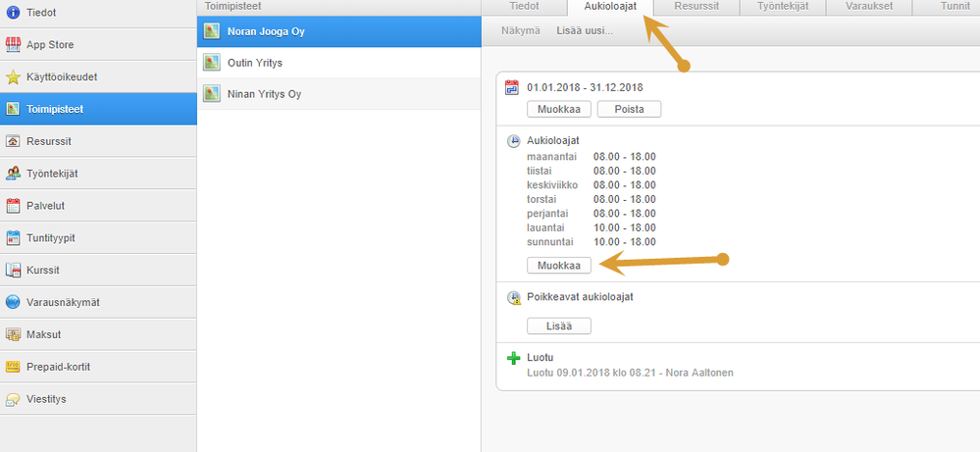Click the Viestitys speech bubble icon
The image size is (980, 452).
(13, 399)
